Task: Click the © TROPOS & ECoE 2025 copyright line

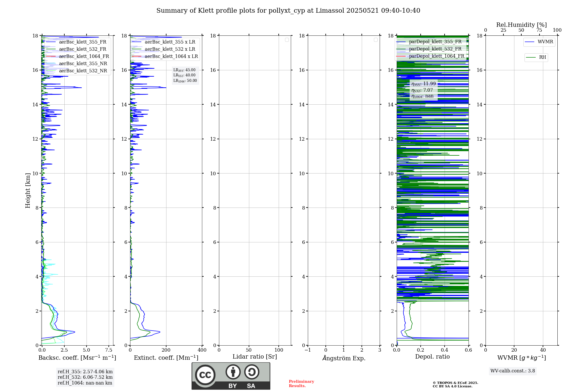Action: [x=456, y=383]
